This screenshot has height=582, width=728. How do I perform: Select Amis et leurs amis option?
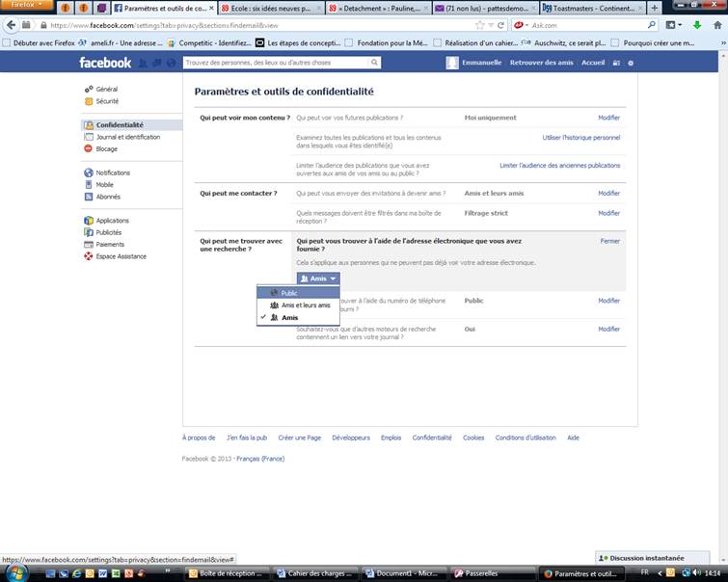[x=299, y=304]
